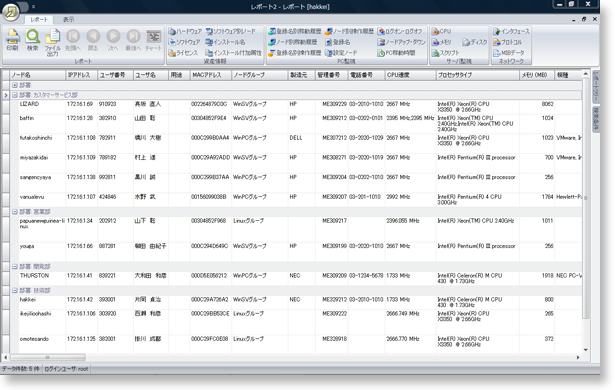The width and height of the screenshot is (615, 390).
Task: Sort by ユーザ名 column header
Action: coord(151,75)
